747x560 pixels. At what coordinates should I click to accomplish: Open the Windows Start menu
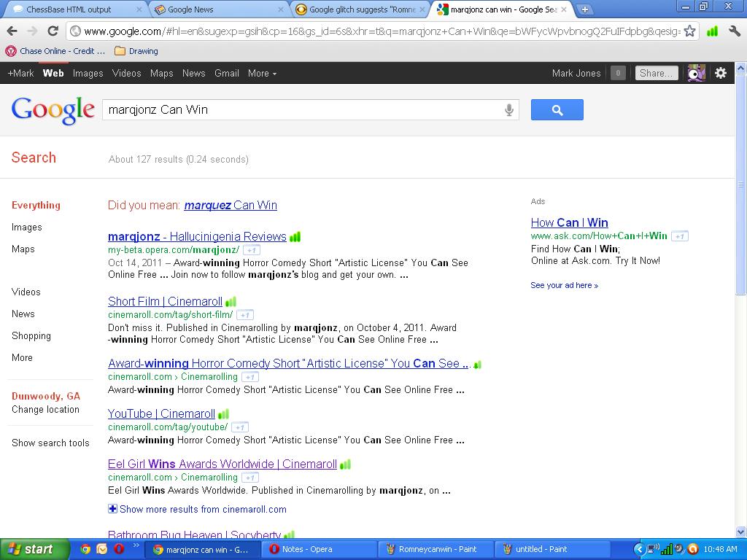click(x=34, y=549)
